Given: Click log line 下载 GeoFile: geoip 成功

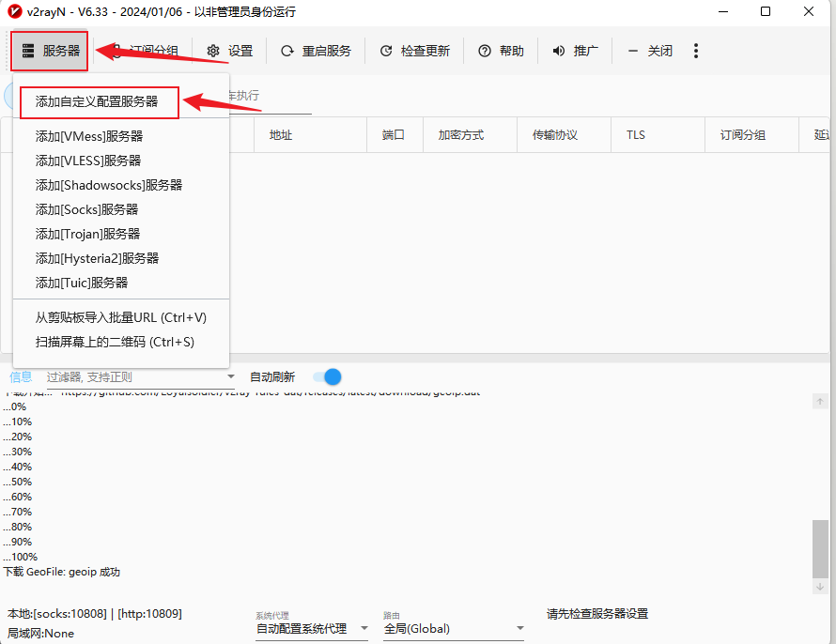Looking at the screenshot, I should (62, 572).
